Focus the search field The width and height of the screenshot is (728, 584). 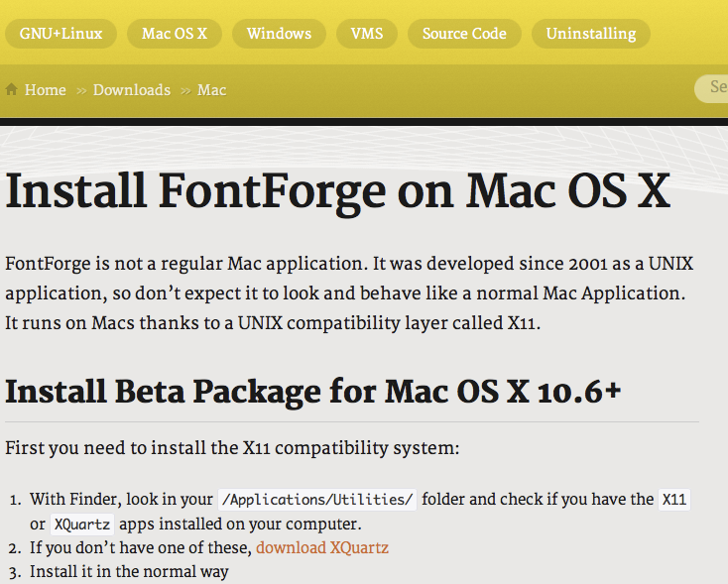click(711, 88)
